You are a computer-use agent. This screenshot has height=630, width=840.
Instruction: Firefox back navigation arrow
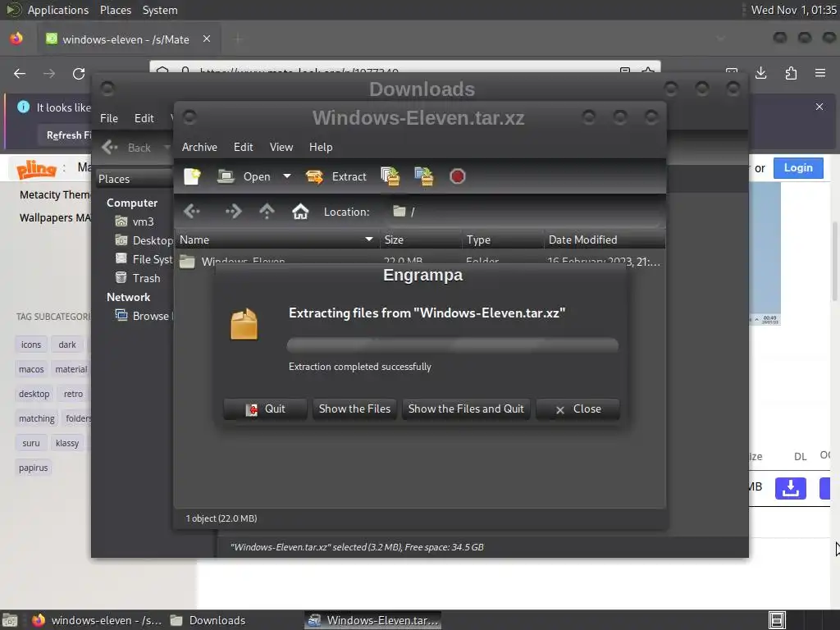[20, 73]
